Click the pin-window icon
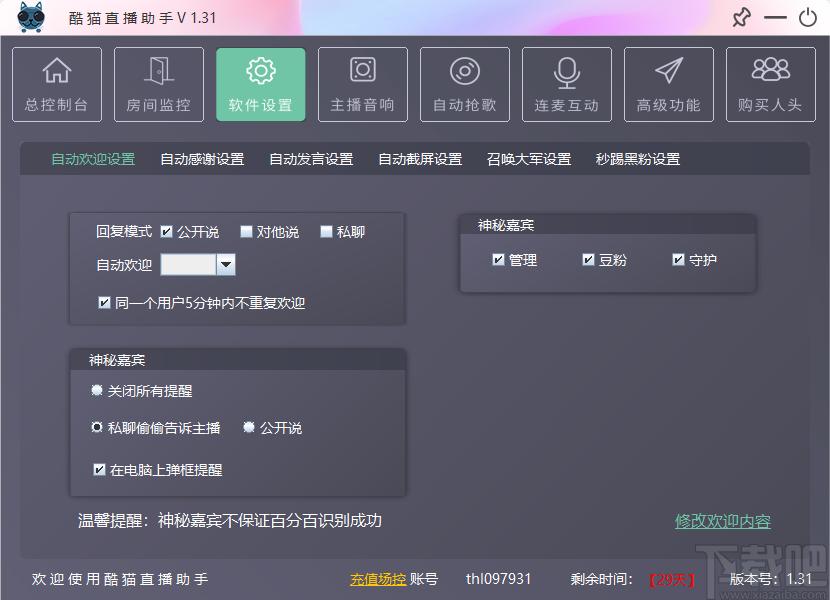 pos(741,17)
